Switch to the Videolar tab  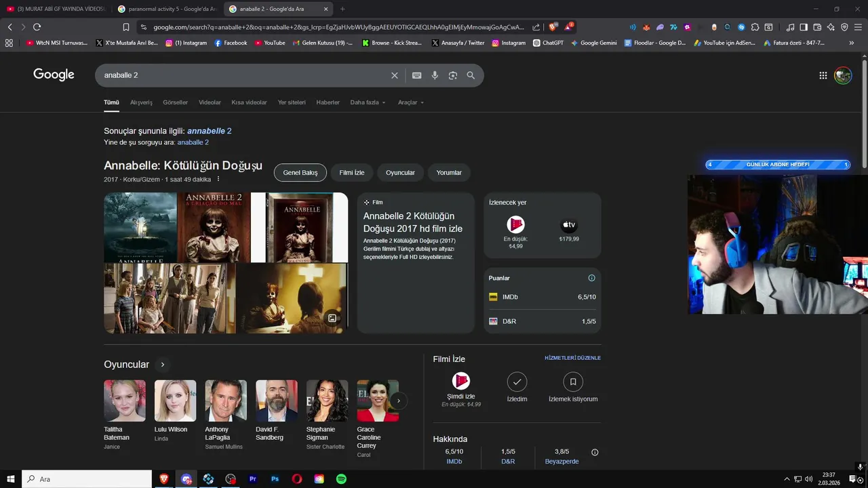(x=210, y=102)
